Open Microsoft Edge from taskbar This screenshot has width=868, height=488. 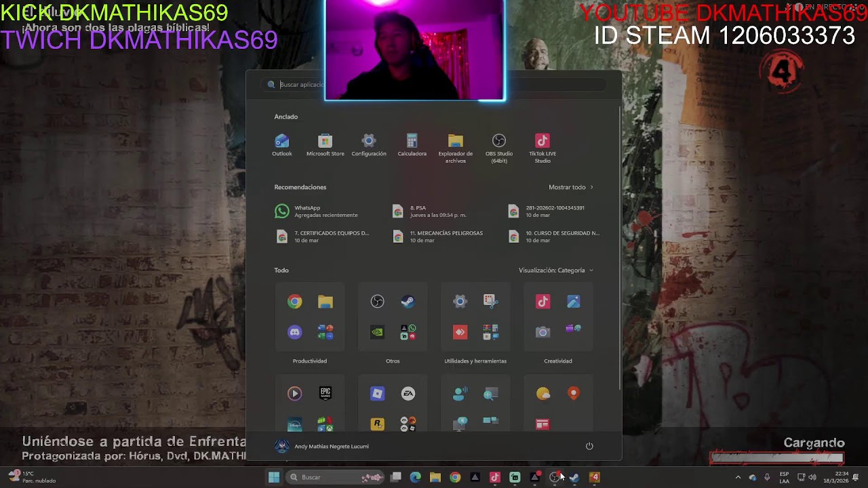(x=416, y=477)
